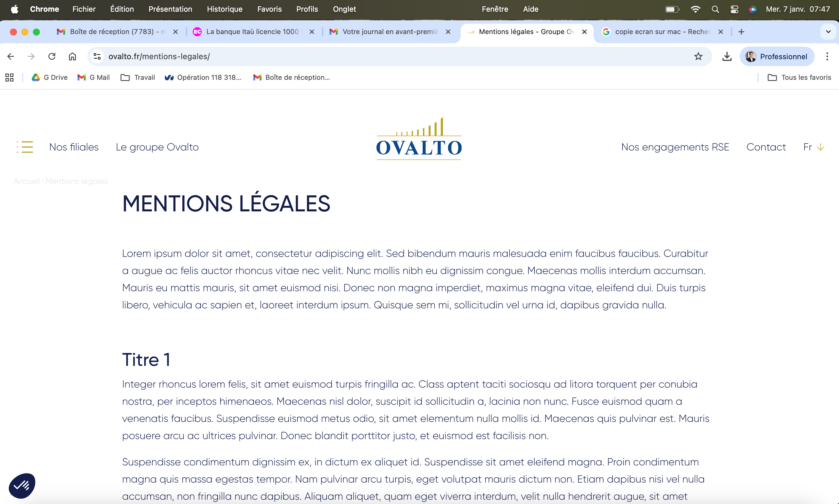Click the Contact link

[x=766, y=147]
